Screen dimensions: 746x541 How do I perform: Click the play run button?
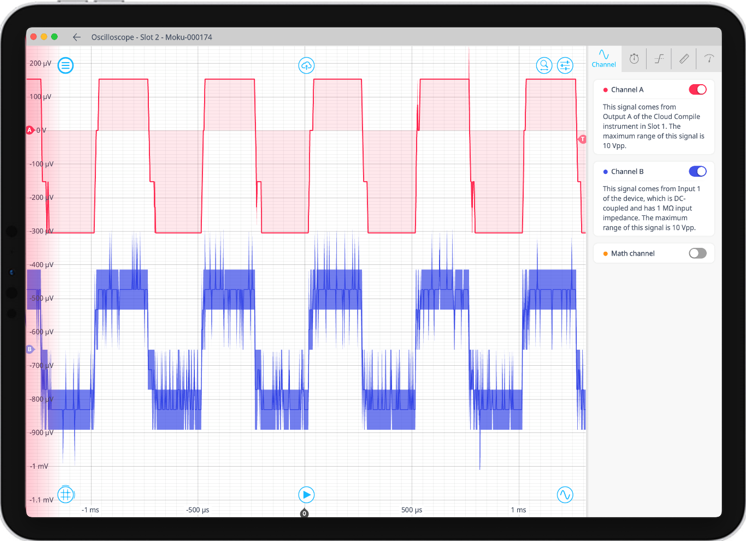coord(306,494)
